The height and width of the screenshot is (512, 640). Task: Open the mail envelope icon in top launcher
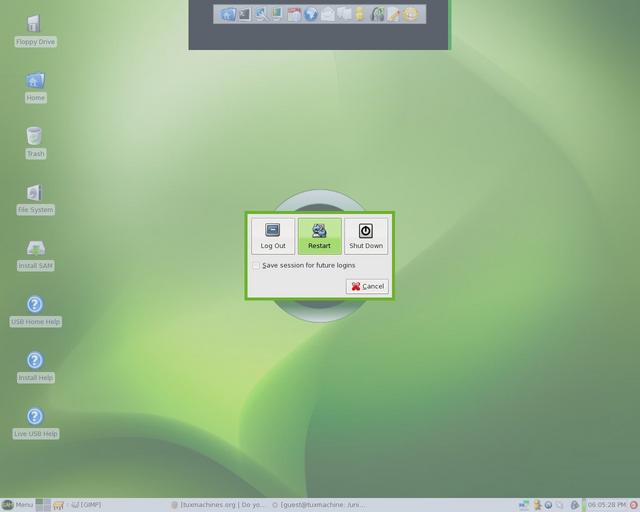(327, 15)
